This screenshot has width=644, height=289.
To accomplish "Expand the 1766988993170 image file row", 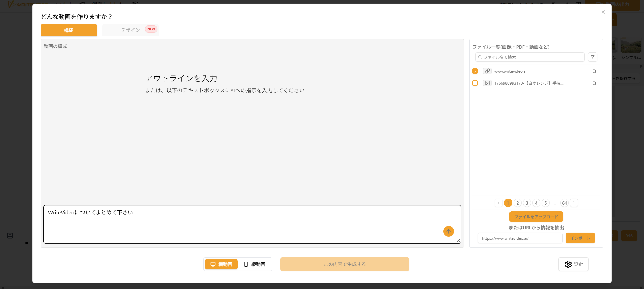I will 585,83.
